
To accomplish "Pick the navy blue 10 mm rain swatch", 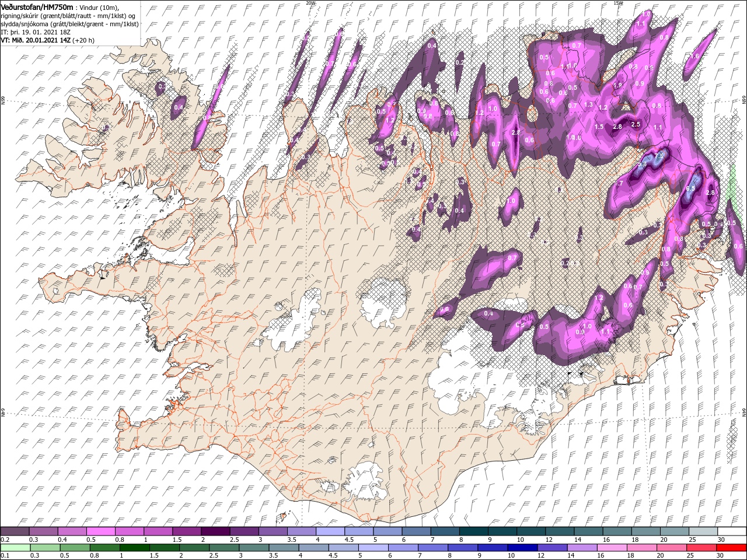I will click(522, 548).
